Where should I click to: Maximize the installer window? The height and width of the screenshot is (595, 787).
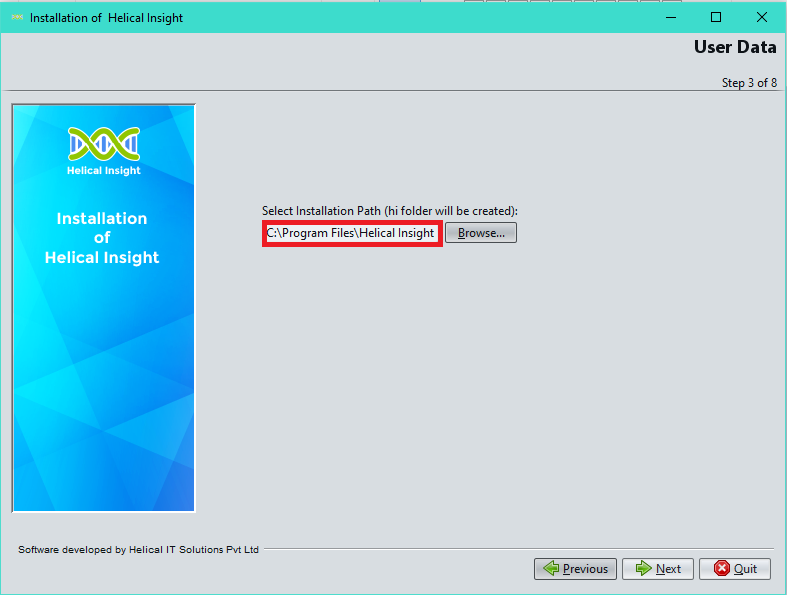click(716, 18)
